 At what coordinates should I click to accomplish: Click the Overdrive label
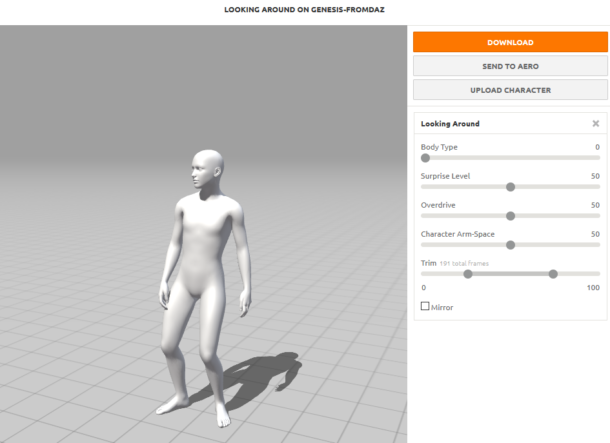pyautogui.click(x=438, y=205)
